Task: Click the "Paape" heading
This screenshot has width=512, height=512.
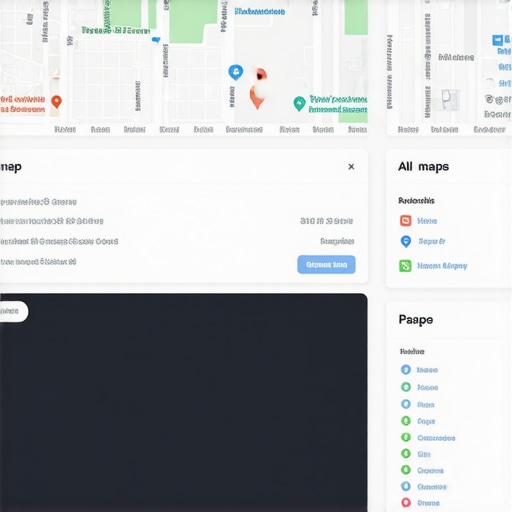Action: 416,320
